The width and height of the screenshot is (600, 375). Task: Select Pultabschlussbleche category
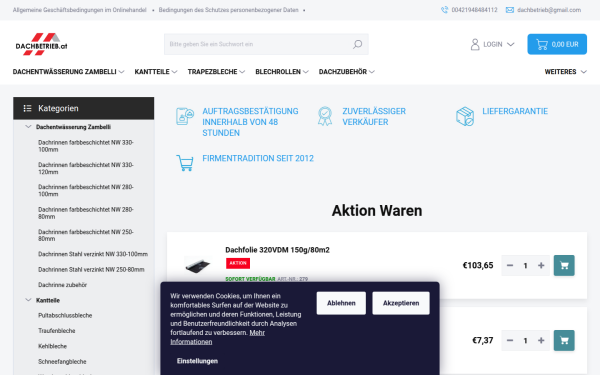65,315
